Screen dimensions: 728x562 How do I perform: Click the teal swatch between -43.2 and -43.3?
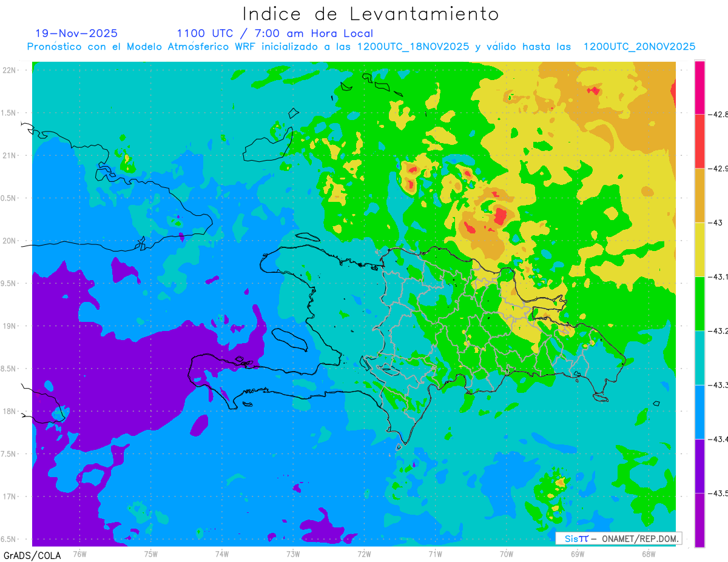[x=699, y=358]
